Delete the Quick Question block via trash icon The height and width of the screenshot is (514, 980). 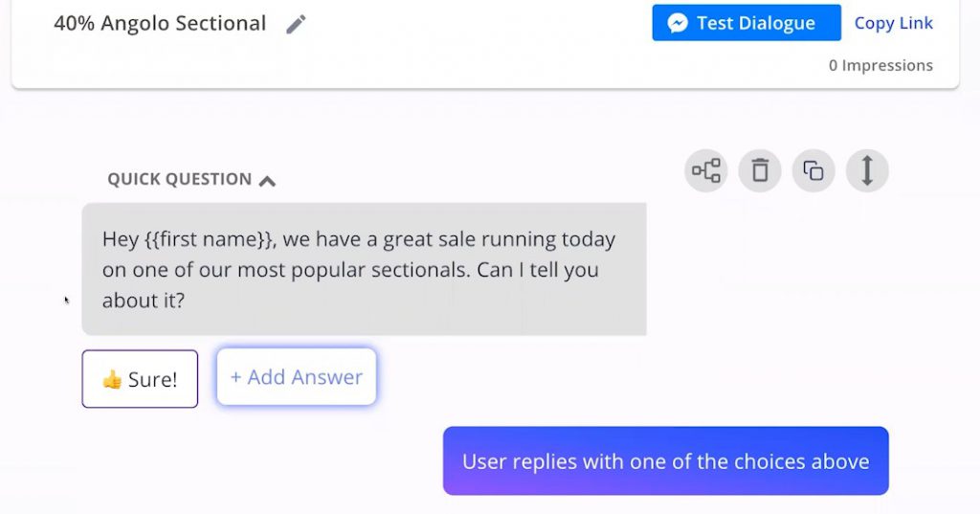coord(760,170)
